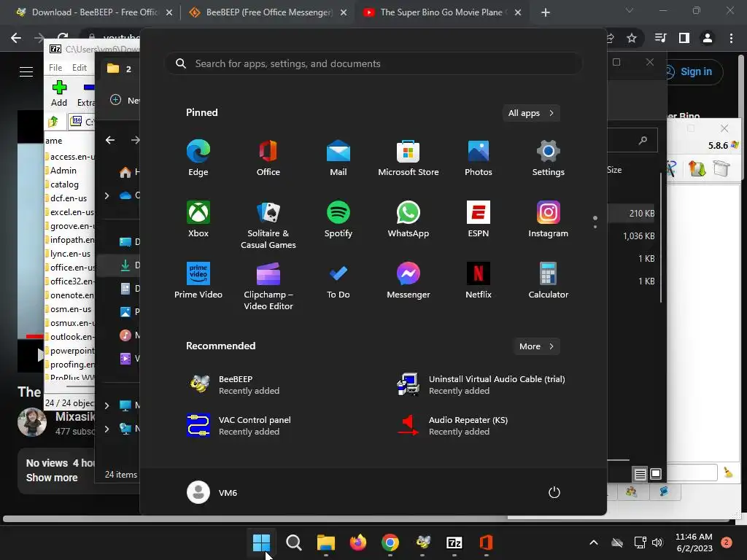This screenshot has width=747, height=560.
Task: Open the clock and date panel
Action: point(694,542)
